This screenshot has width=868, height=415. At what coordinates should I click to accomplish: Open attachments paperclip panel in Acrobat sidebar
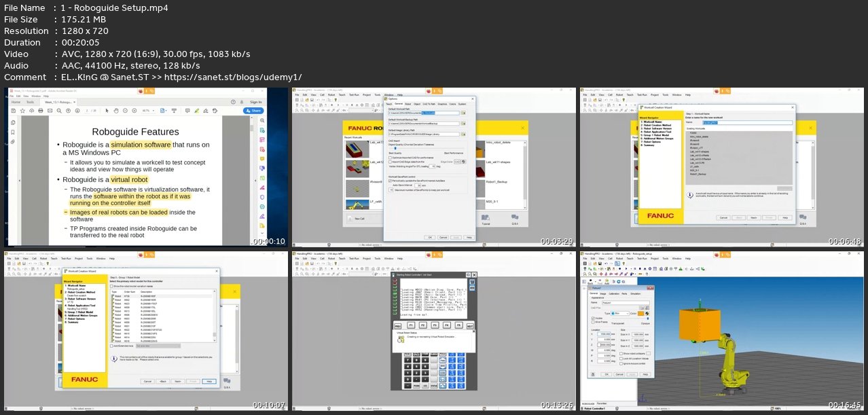pyautogui.click(x=13, y=141)
